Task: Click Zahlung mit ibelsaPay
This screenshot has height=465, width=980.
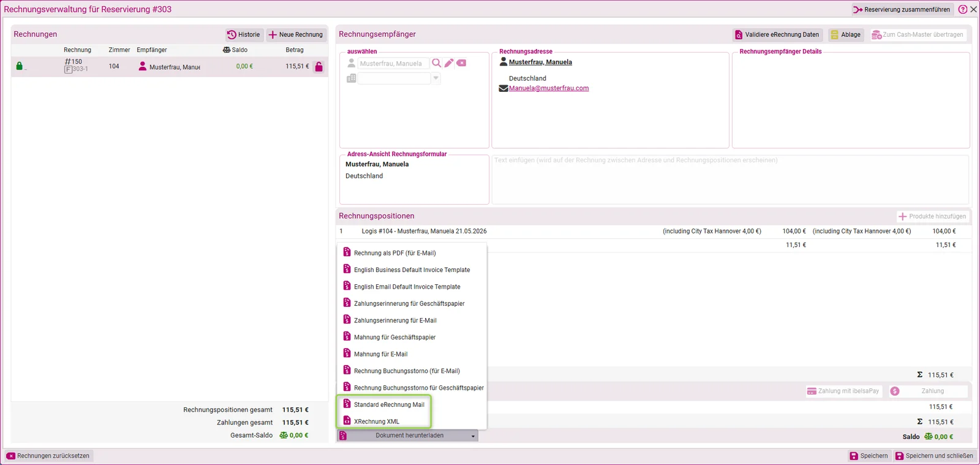Action: (843, 391)
